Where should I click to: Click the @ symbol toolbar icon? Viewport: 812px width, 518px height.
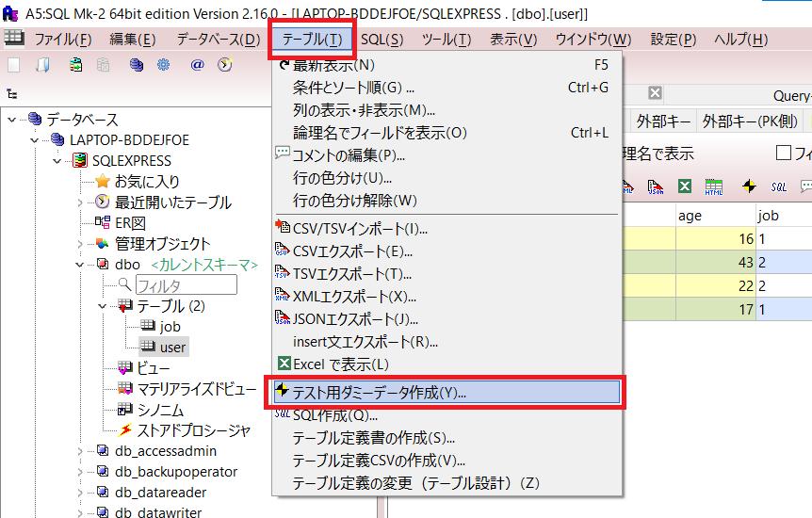[x=197, y=65]
